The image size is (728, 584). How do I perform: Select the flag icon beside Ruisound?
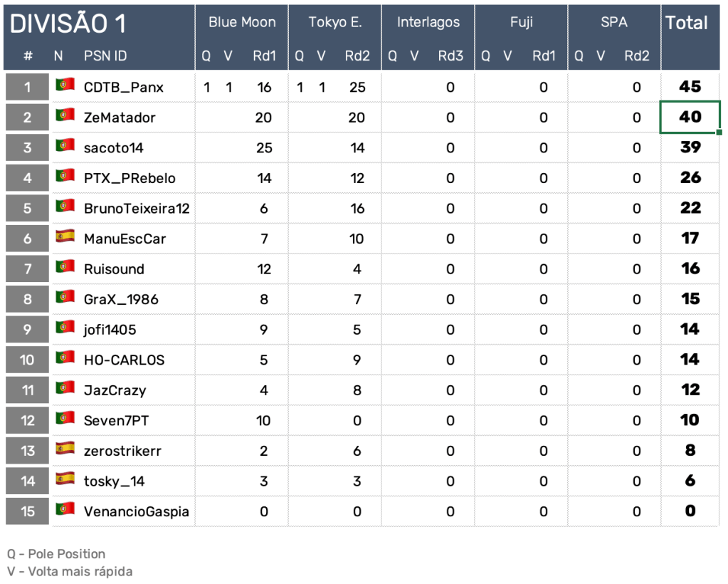pos(65,266)
